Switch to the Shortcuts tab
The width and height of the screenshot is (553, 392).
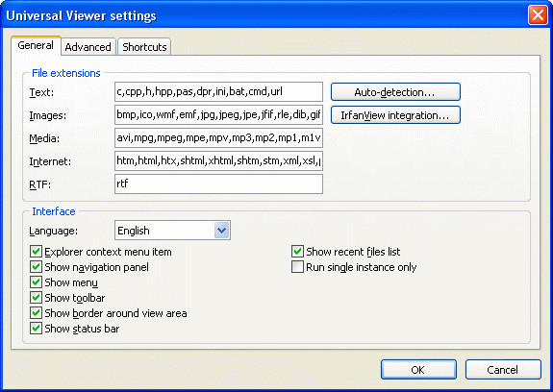[x=144, y=47]
